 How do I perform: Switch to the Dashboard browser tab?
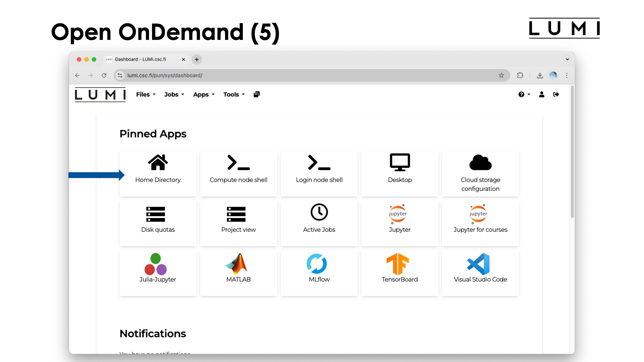click(141, 59)
